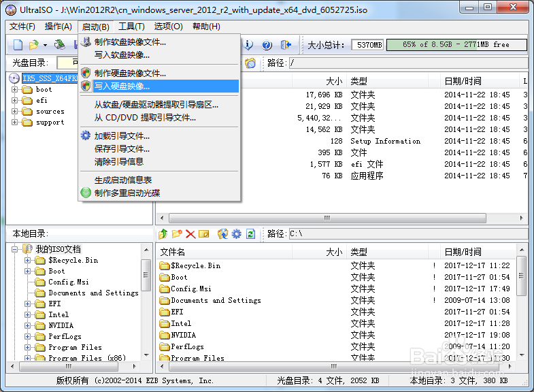Expand the boot folder in disc tree
Screen dimensions: 534x392
click(15, 90)
